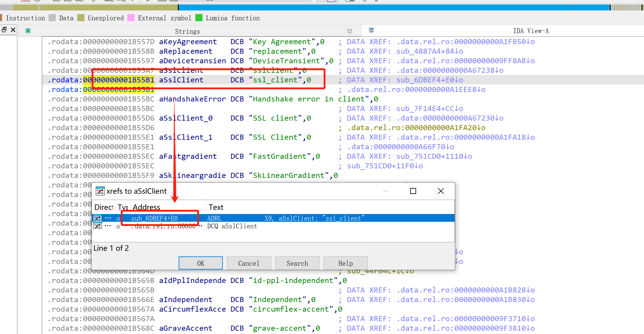Screen dimensions: 644x334
Task: Click the IDA View-A panel icon
Action: tap(371, 30)
